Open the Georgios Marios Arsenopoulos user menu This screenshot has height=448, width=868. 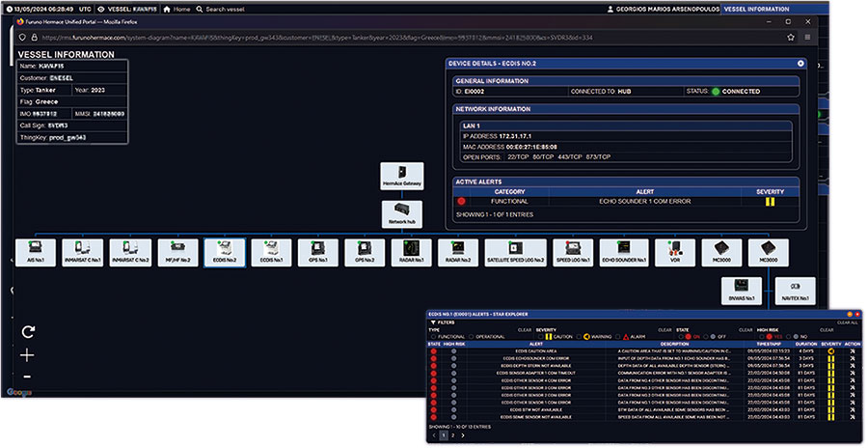(664, 9)
